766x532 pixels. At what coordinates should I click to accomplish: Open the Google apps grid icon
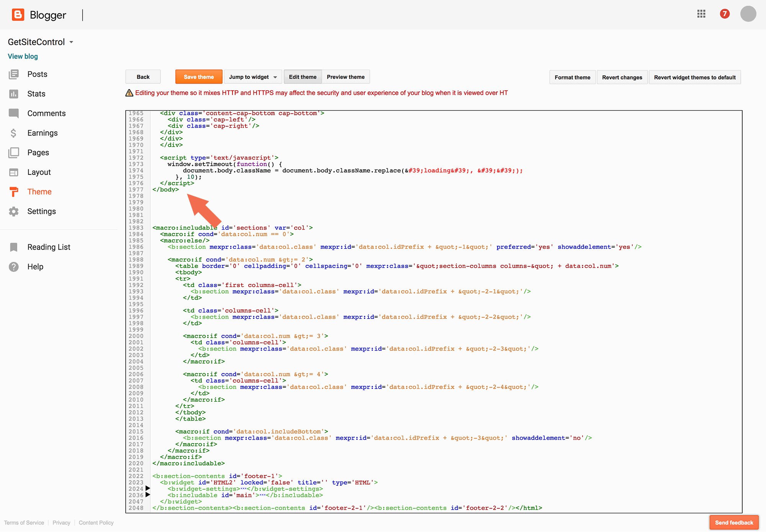pos(701,14)
